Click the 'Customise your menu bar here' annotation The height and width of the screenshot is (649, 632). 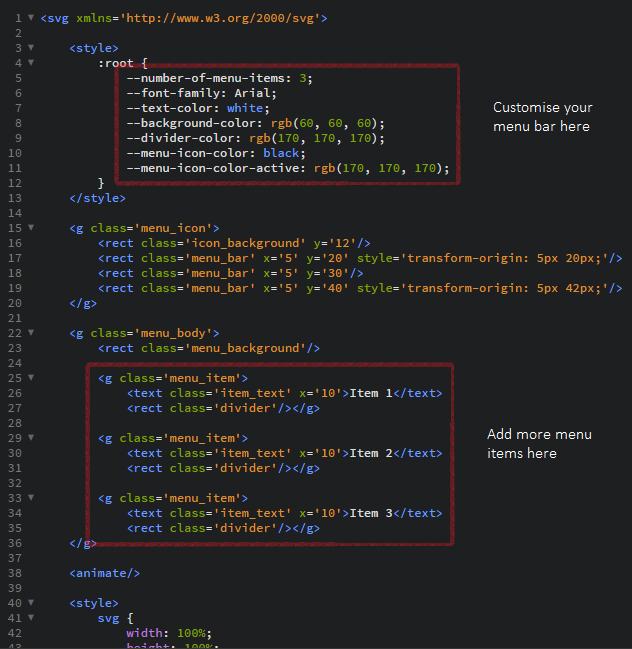(542, 117)
